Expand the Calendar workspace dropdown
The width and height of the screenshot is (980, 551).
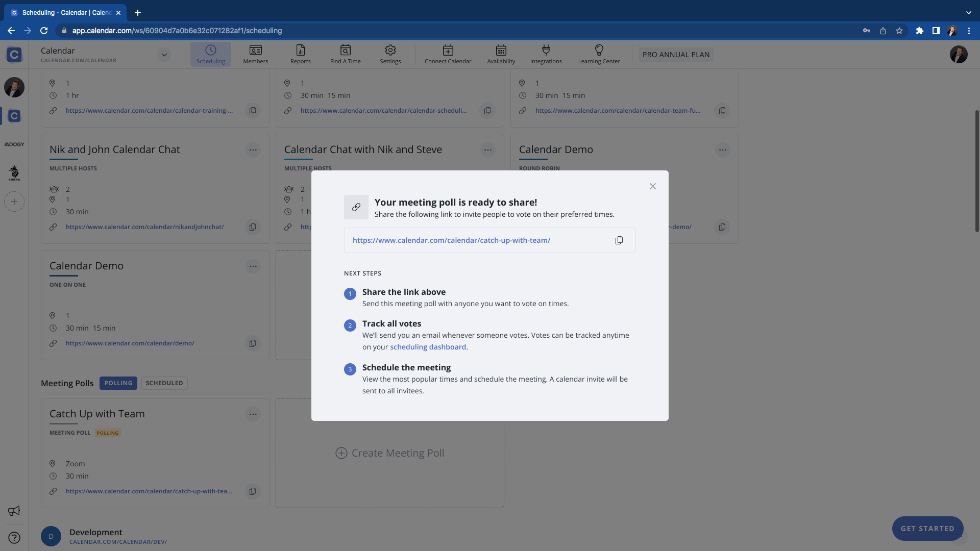164,55
